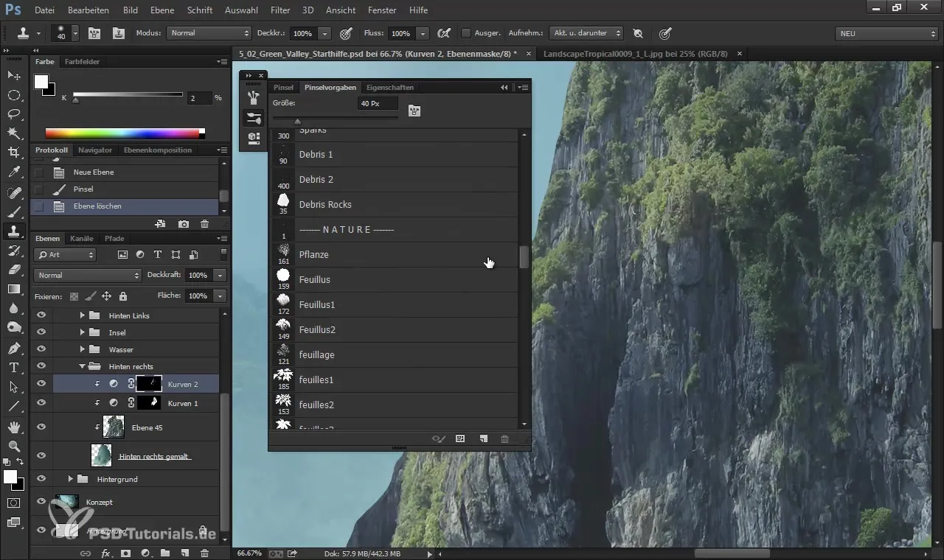Toggle visibility of Insel group
The image size is (944, 560).
point(41,332)
